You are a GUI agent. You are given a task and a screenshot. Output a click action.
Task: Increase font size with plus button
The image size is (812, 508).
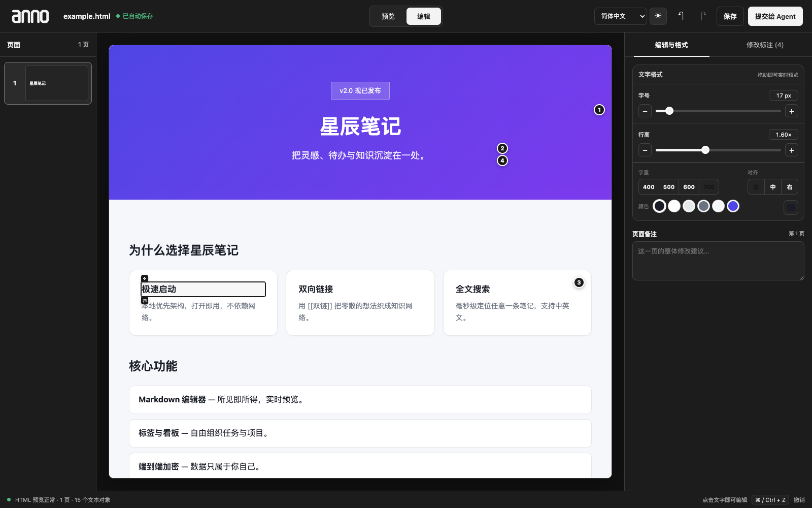click(x=792, y=111)
